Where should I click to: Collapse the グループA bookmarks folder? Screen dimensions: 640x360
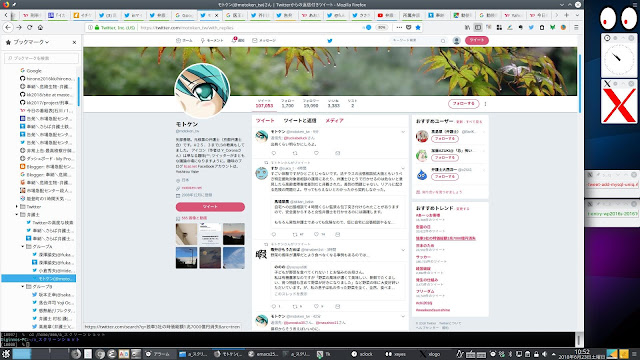(x=23, y=247)
